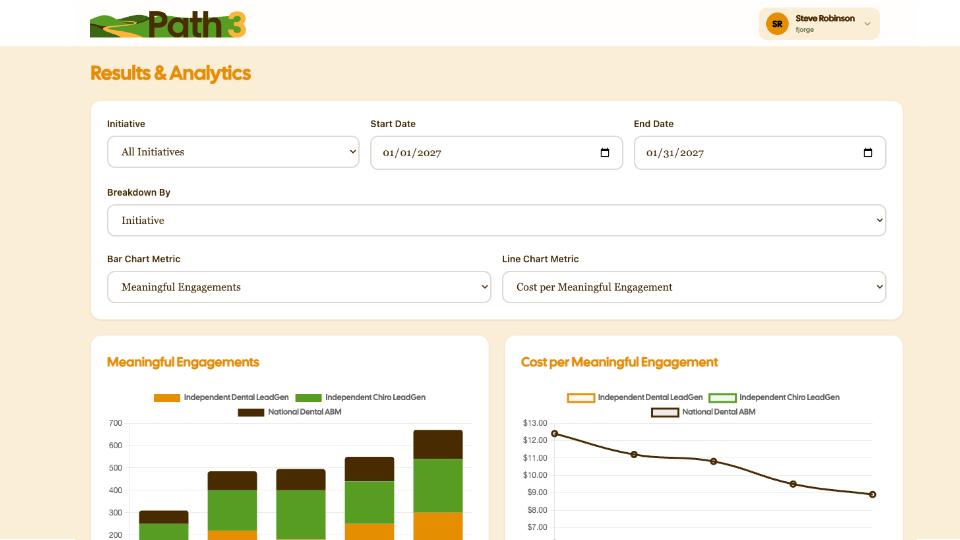Click the last data point on line chart
Screen dimensions: 960x540
click(x=872, y=494)
